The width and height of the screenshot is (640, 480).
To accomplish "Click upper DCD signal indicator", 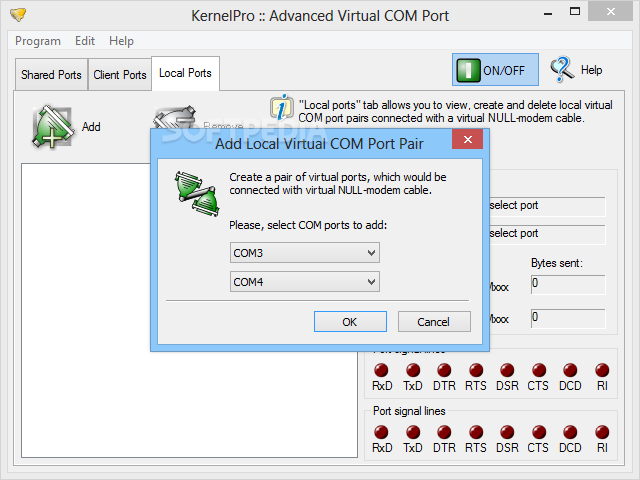I will coord(570,370).
